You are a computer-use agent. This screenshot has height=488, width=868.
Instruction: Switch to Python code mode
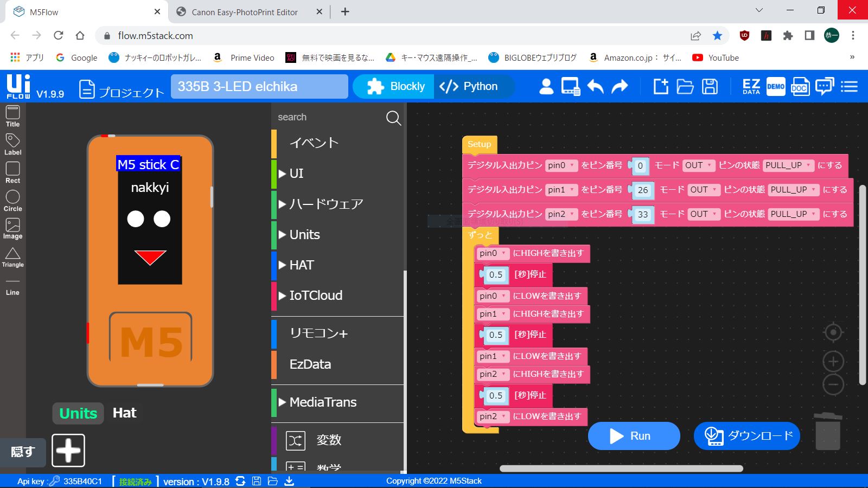click(469, 87)
